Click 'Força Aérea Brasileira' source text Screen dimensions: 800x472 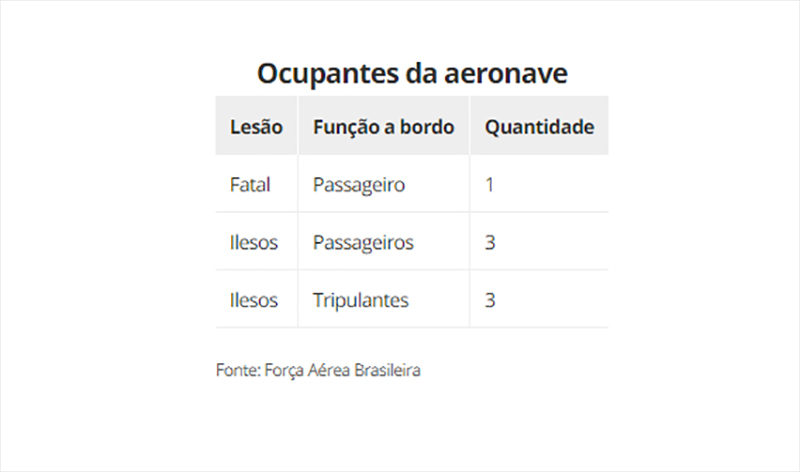[342, 370]
